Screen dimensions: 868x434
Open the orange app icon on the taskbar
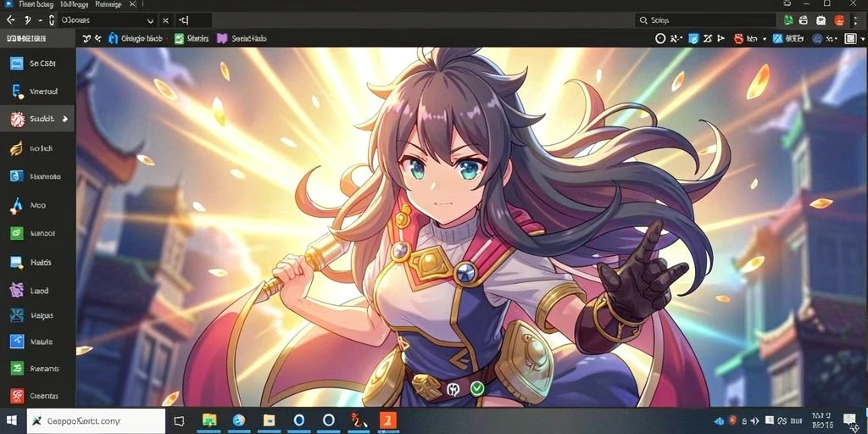point(388,420)
